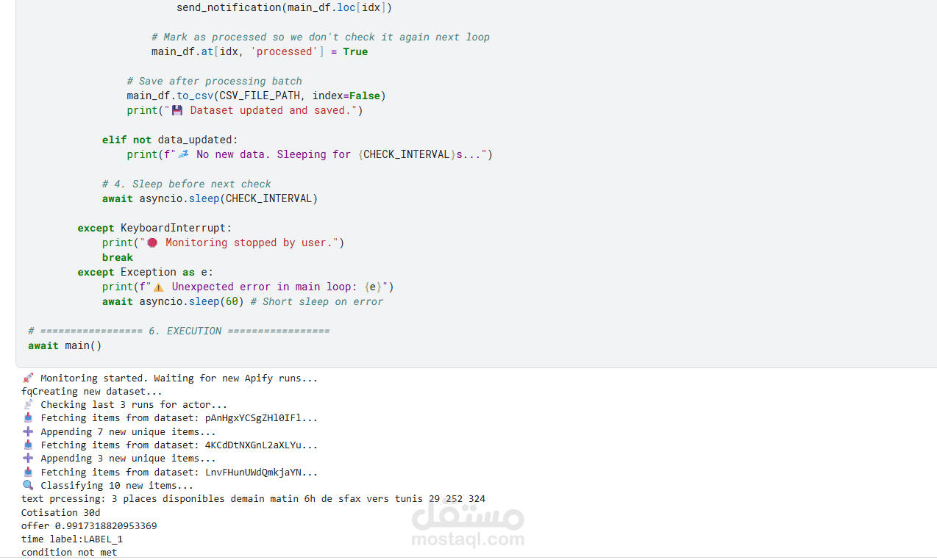Image resolution: width=937 pixels, height=560 pixels.
Task: Click the floppy disk emoji in the "Dataset updated" print
Action: point(177,110)
